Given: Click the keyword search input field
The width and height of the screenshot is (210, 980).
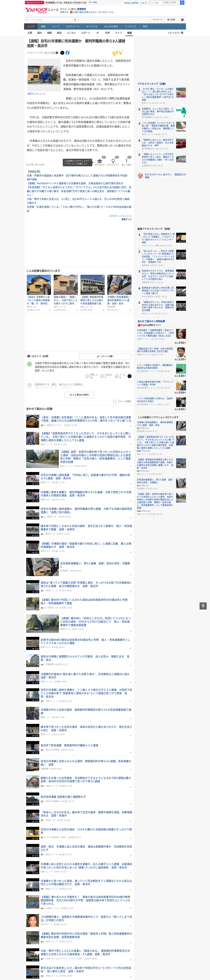Looking at the screenshot, I should tap(49, 20).
